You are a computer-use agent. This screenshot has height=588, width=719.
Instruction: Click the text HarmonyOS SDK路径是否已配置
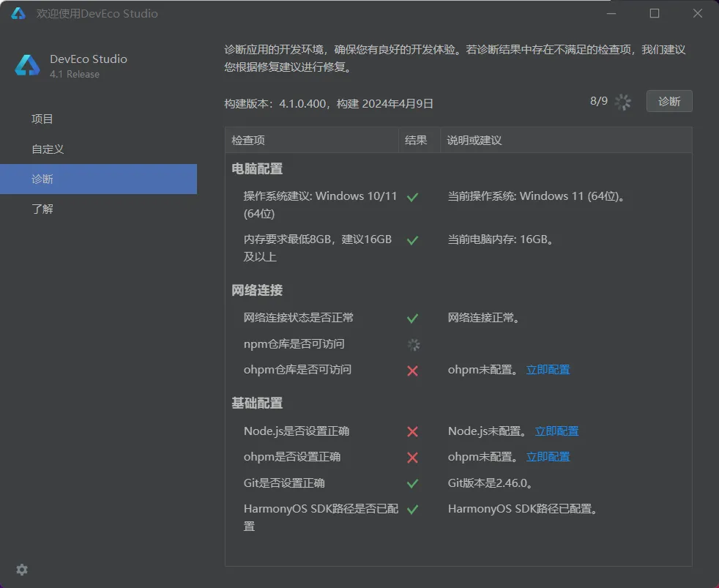pyautogui.click(x=321, y=518)
